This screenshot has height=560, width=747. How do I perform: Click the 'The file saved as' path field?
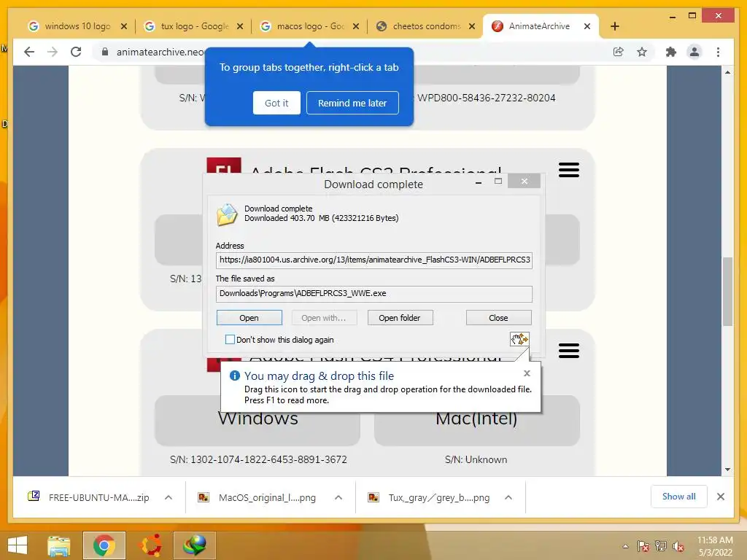pos(374,293)
